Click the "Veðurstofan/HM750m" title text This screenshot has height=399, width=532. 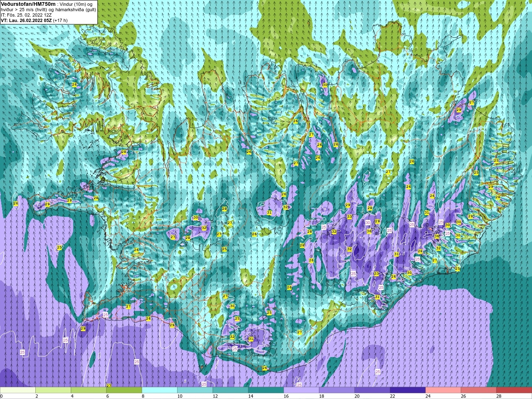[x=28, y=4]
